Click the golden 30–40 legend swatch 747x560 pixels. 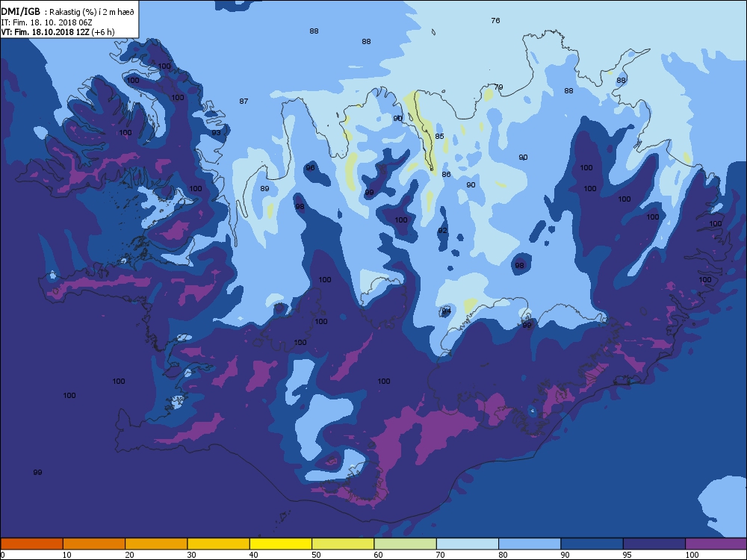[219, 544]
